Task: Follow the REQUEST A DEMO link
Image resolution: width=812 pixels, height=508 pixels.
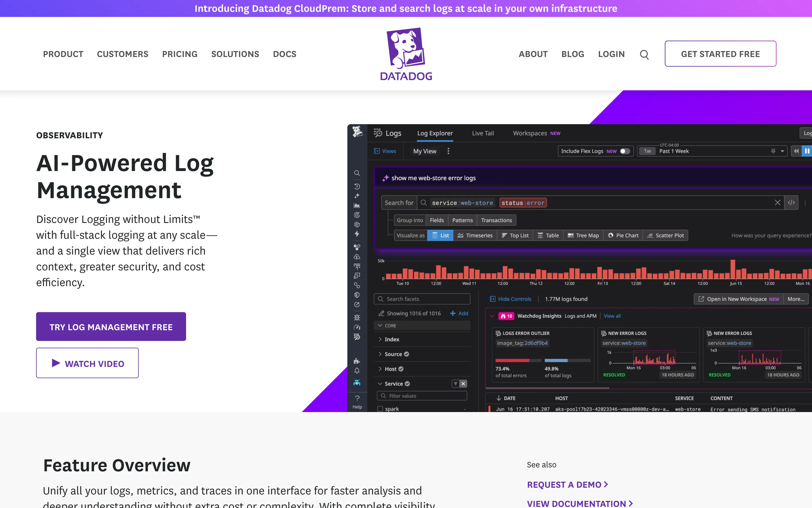Action: 567,485
